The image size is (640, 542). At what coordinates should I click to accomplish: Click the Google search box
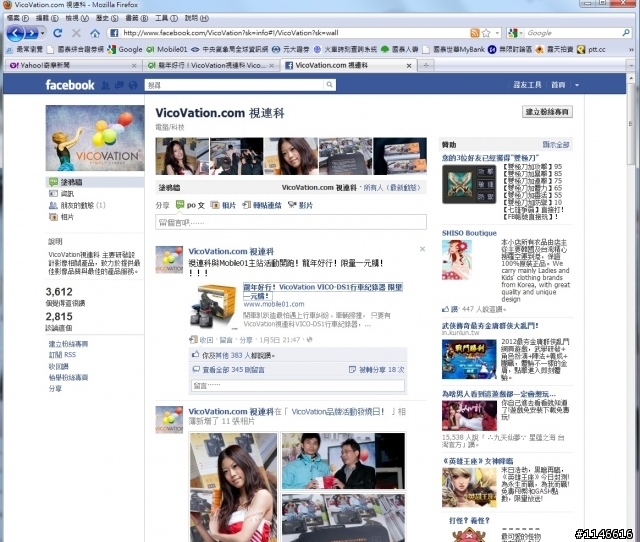[573, 33]
